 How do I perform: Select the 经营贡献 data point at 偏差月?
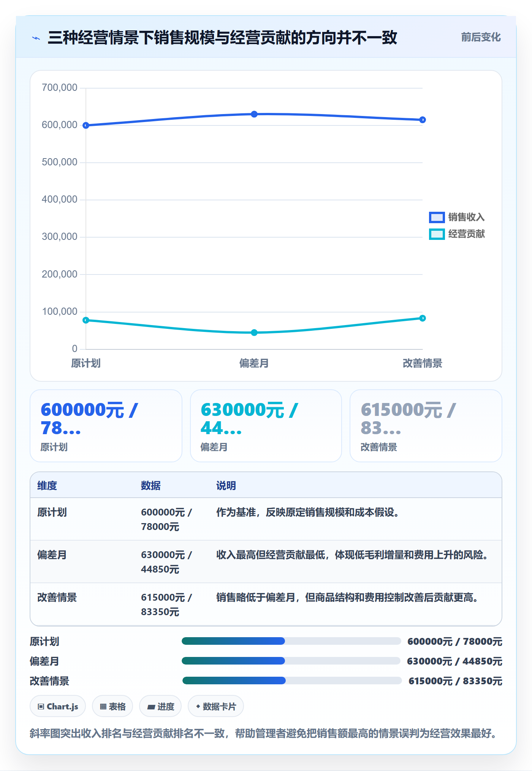pos(254,333)
